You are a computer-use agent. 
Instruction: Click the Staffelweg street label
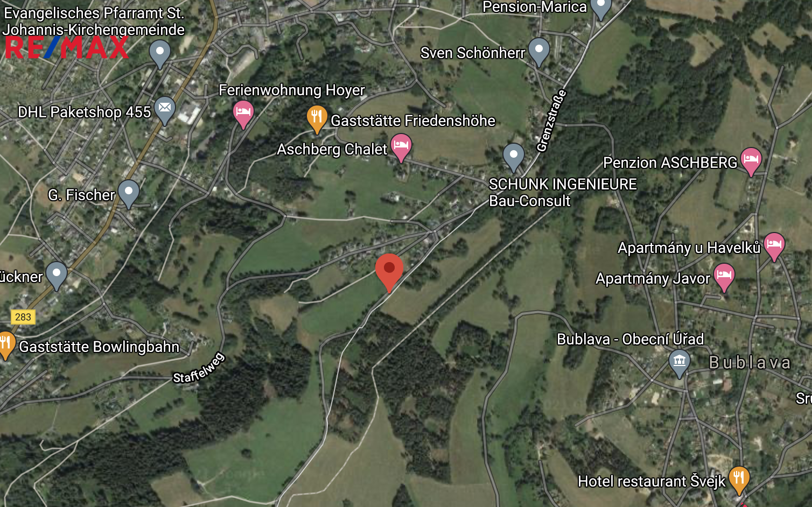click(x=199, y=368)
